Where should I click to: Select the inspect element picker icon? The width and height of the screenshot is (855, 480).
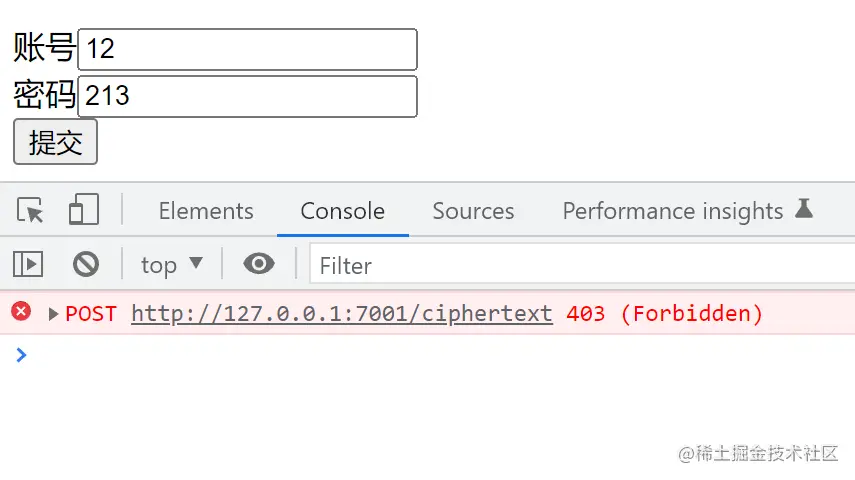pos(31,211)
